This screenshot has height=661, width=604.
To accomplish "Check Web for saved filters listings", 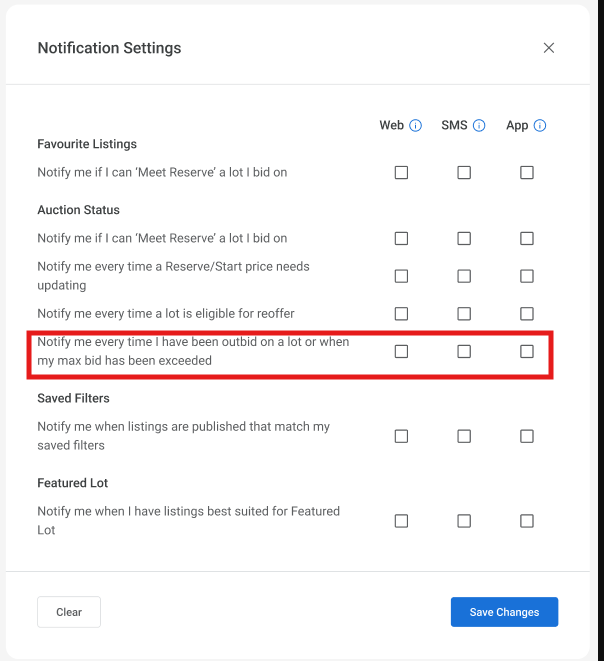I will (x=401, y=436).
